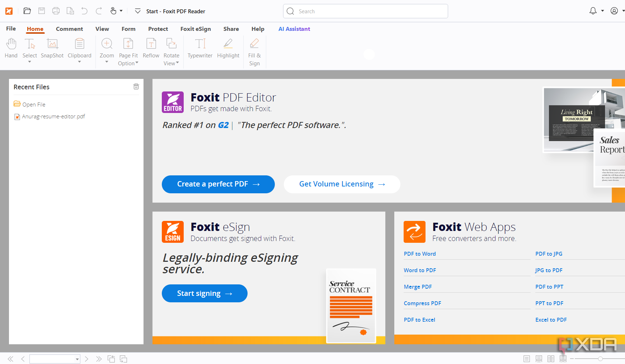Adjust the zoom slider handle
Viewport: 625px width, 364px height.
pyautogui.click(x=600, y=359)
